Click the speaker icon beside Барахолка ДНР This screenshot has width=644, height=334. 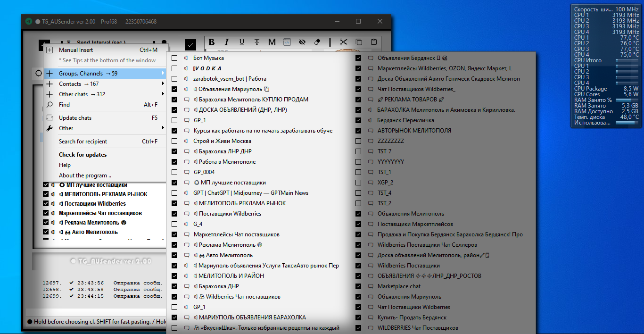tap(195, 286)
